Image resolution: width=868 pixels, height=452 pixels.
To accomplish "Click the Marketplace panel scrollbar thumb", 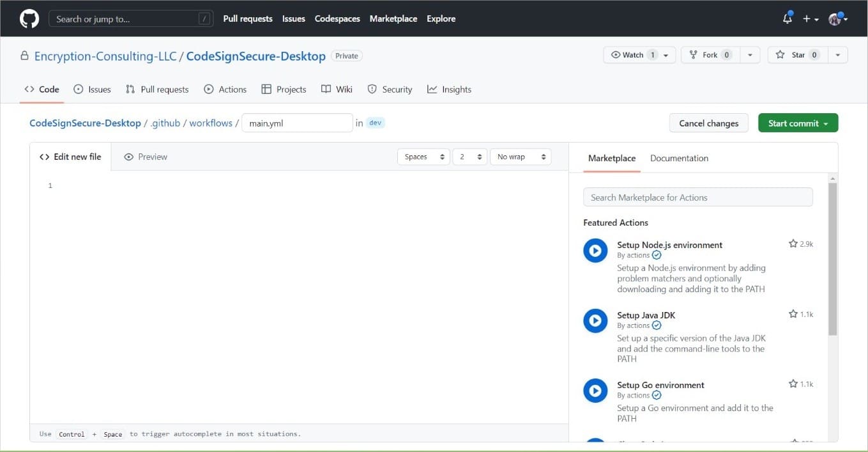I will click(x=832, y=259).
